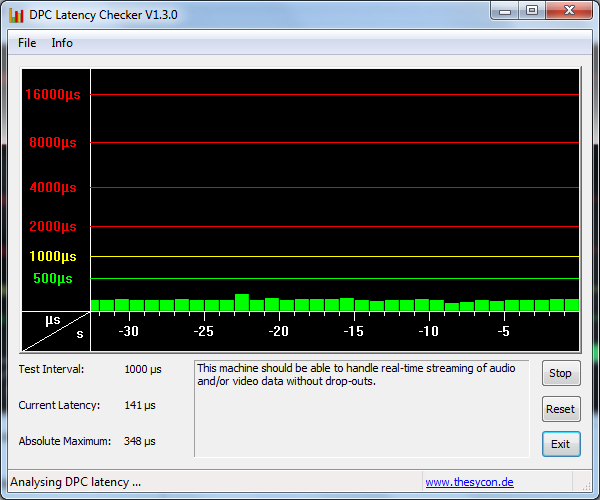Viewport: 600px width, 500px height.
Task: Click the 348 µs absolute maximum value
Action: coord(140,441)
